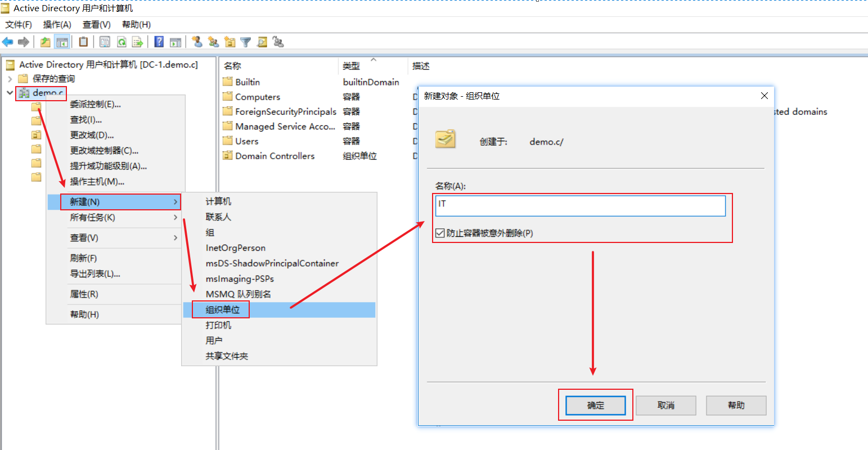868x450 pixels.
Task: Expand the 保存的查询 tree node
Action: click(x=10, y=79)
